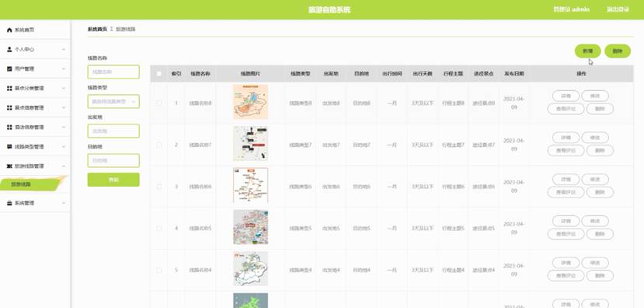
Task: Open 详情 for row 2
Action: [x=566, y=138]
